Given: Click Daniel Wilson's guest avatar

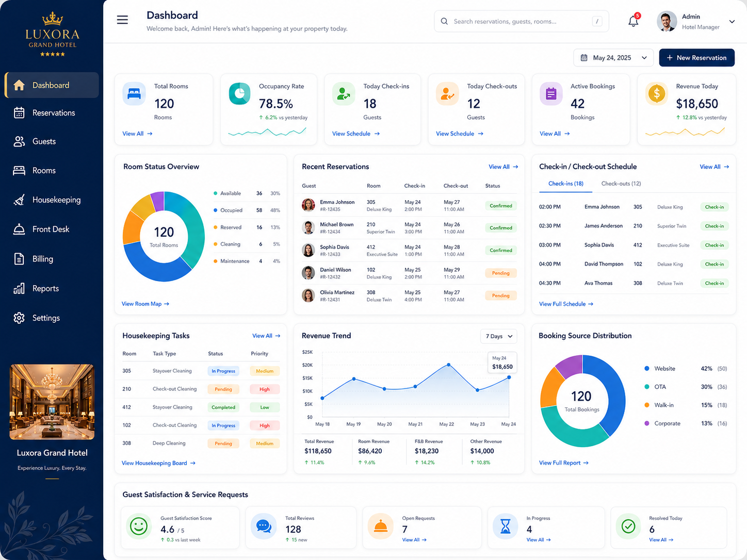Looking at the screenshot, I should click(x=308, y=273).
